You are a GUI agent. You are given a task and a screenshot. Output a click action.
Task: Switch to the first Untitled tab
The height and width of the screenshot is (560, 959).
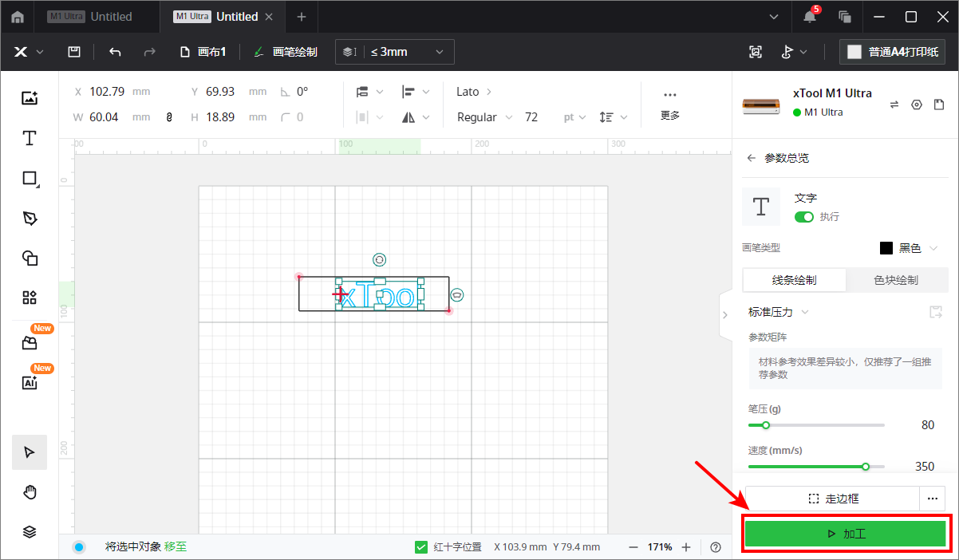tap(90, 16)
